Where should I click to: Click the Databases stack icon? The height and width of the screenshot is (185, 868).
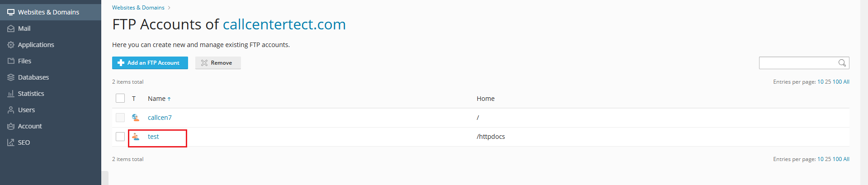pos(11,77)
